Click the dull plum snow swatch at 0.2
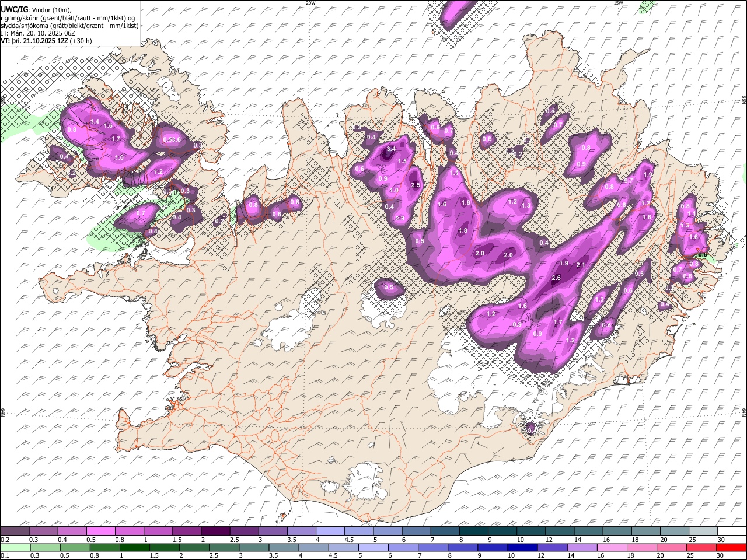This screenshot has width=747, height=560. click(x=15, y=531)
